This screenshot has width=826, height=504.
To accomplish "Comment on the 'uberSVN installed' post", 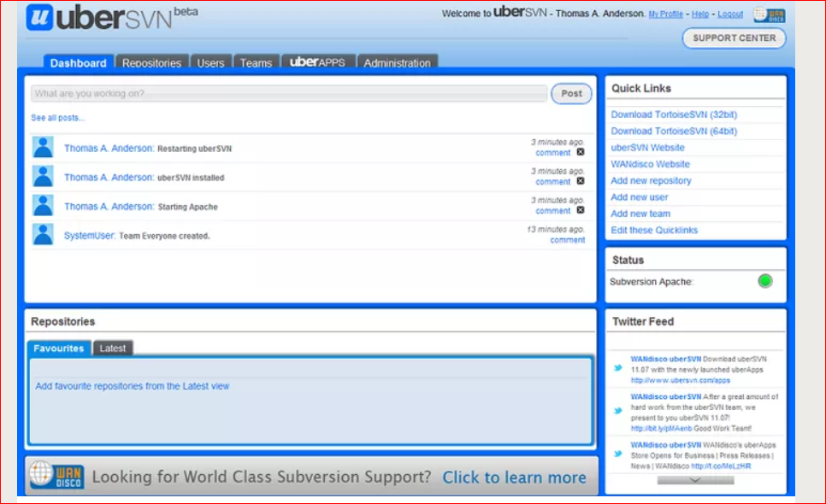I will [552, 181].
